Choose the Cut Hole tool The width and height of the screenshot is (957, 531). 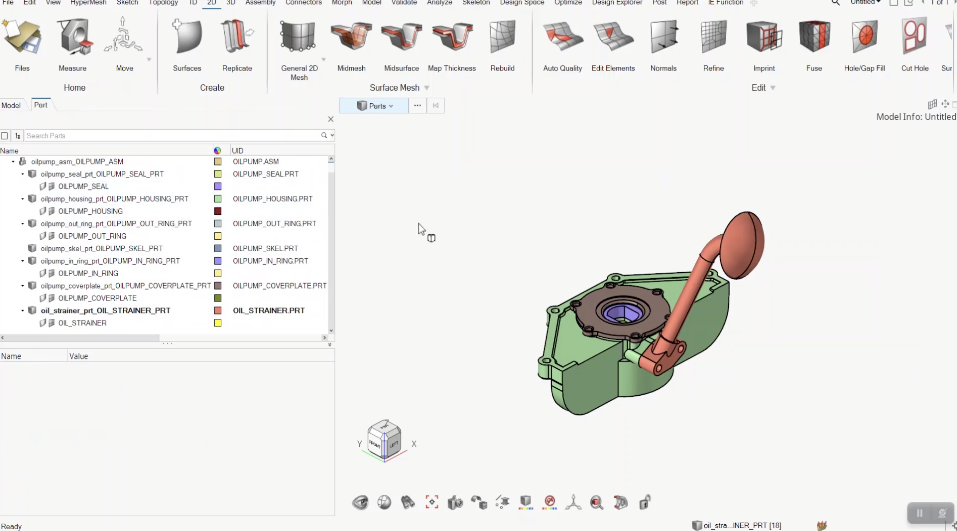pyautogui.click(x=915, y=46)
